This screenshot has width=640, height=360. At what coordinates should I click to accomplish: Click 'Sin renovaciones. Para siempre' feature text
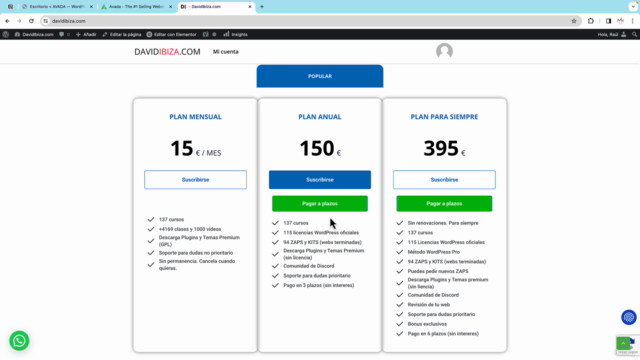point(443,223)
